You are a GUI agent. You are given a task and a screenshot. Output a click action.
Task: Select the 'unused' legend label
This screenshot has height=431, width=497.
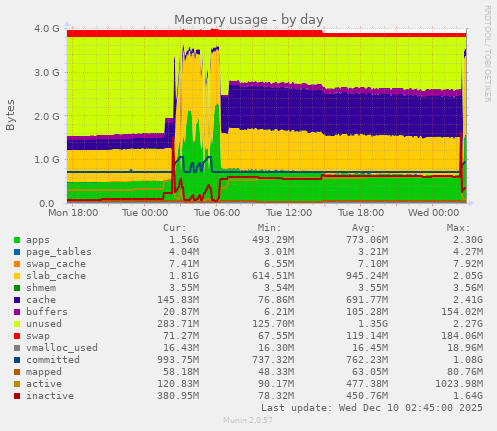point(44,324)
